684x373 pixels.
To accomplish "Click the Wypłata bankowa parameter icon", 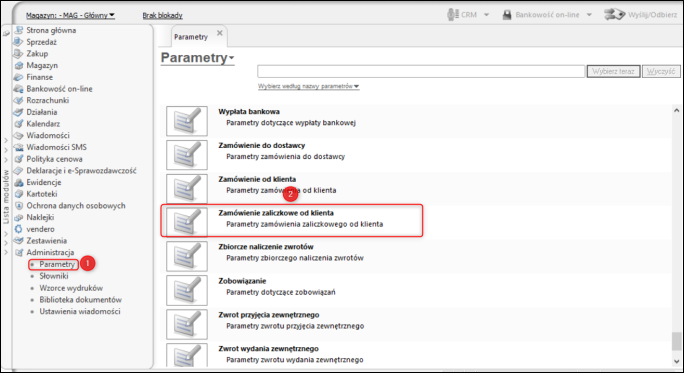I will [x=187, y=121].
